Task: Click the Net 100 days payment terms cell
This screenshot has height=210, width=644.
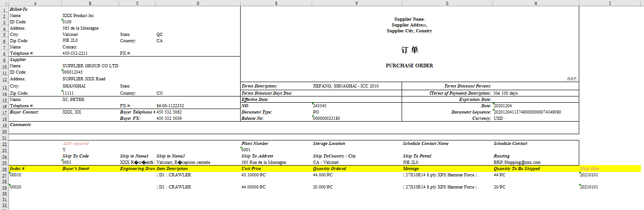Action: [505, 93]
